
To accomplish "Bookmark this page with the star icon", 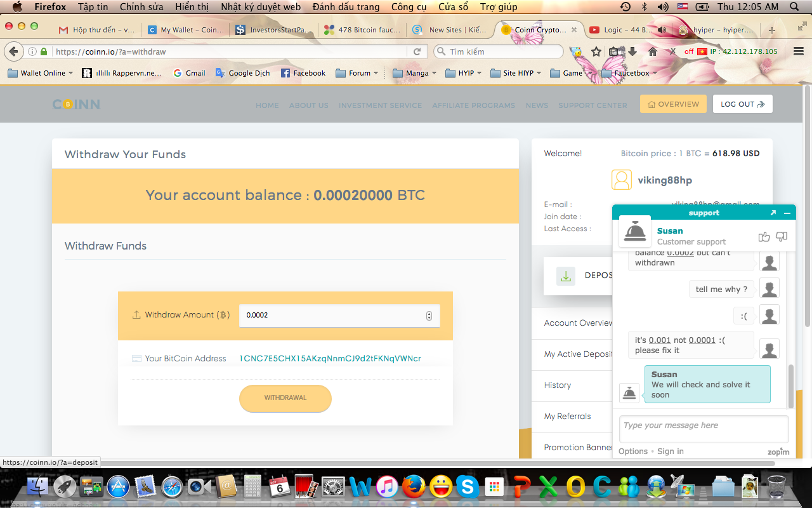I will (x=596, y=51).
